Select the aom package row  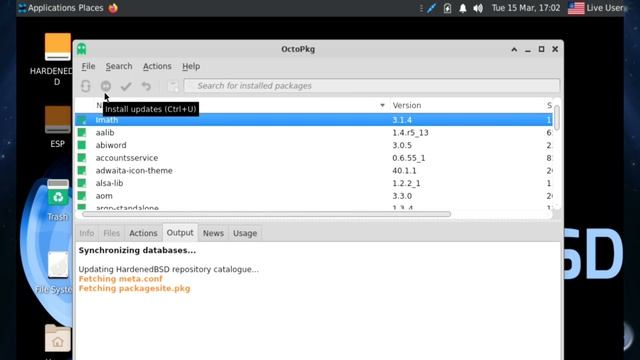point(313,196)
